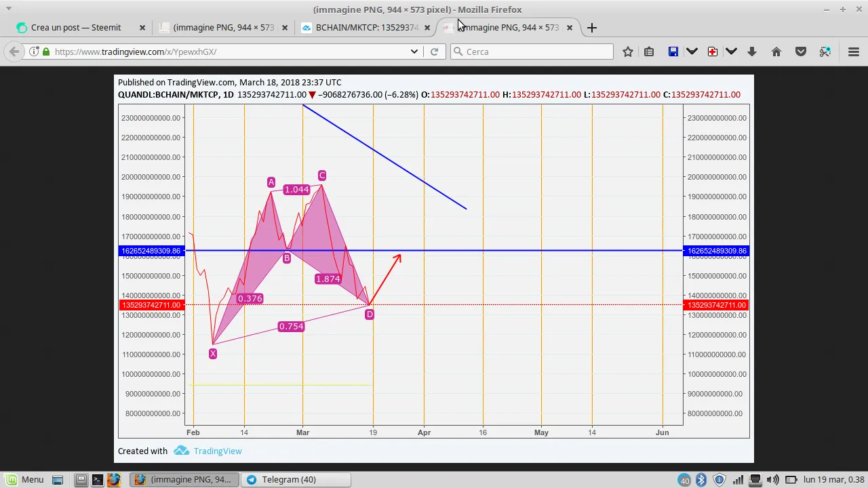Bookmark this page with the star icon
This screenshot has height=488, width=868.
(628, 52)
